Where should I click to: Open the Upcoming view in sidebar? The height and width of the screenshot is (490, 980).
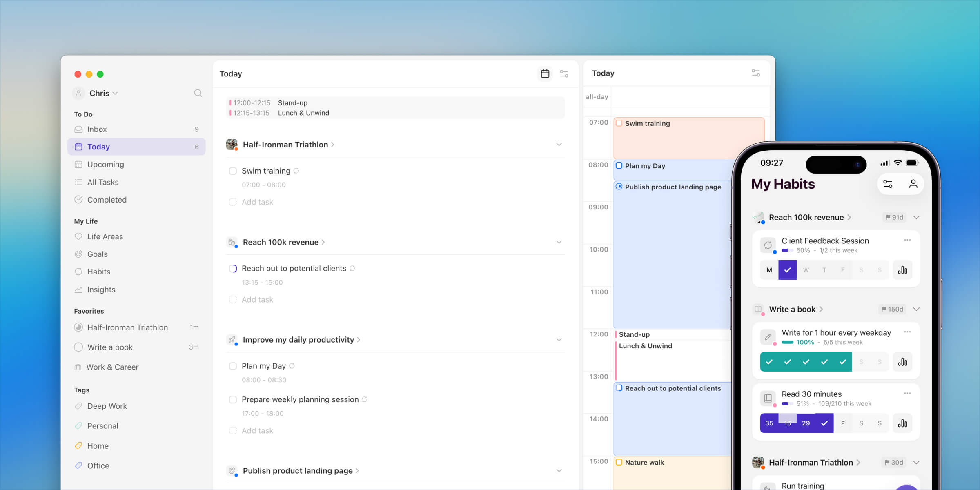click(x=105, y=164)
